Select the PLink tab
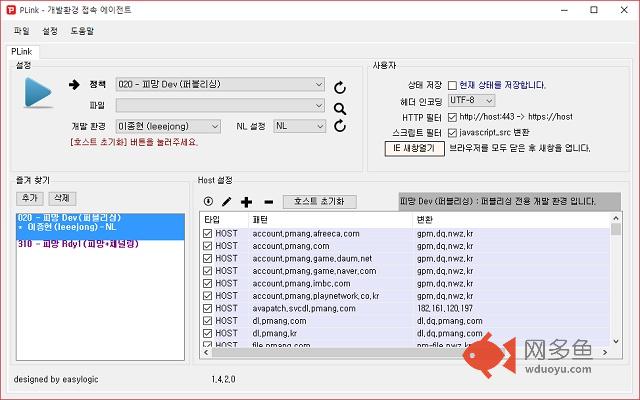 pos(22,52)
